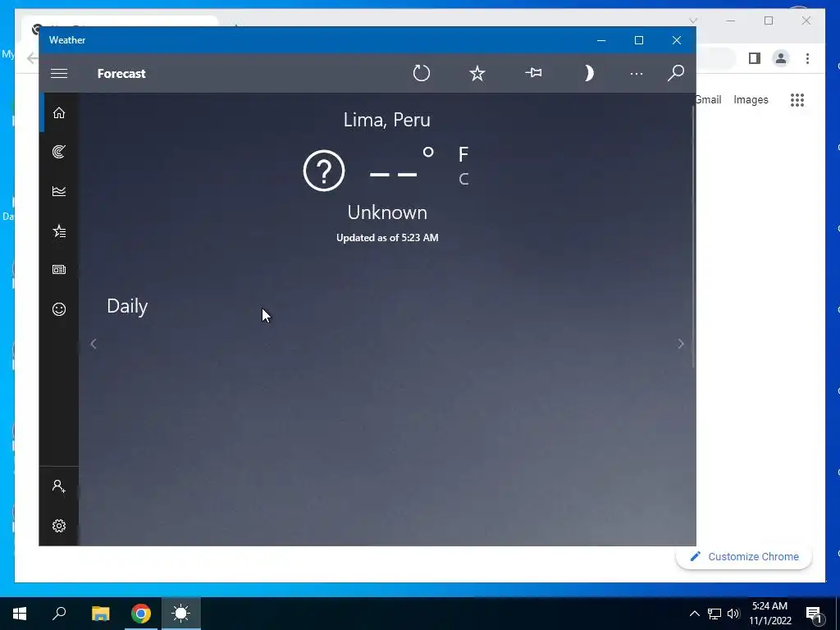Click the unknown-condition question mark icon
Viewport: 840px width, 630px height.
(323, 171)
